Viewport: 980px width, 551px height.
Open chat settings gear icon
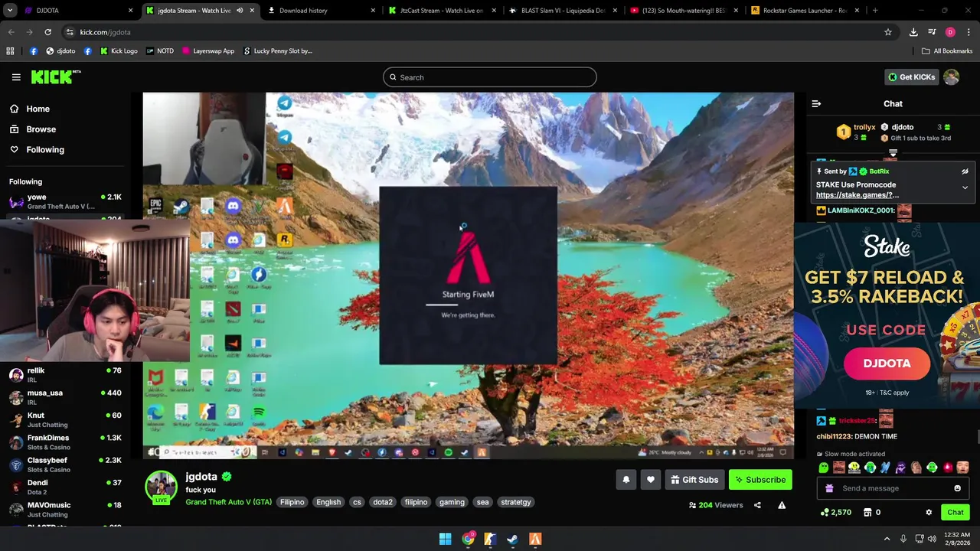tap(929, 512)
